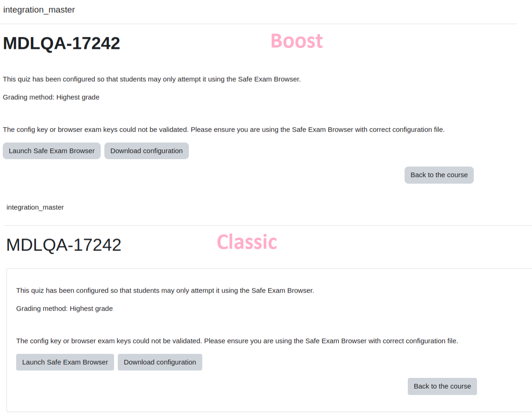Click Safe Exam Browser quiz notice in Classic section
This screenshot has width=532, height=419.
[165, 291]
